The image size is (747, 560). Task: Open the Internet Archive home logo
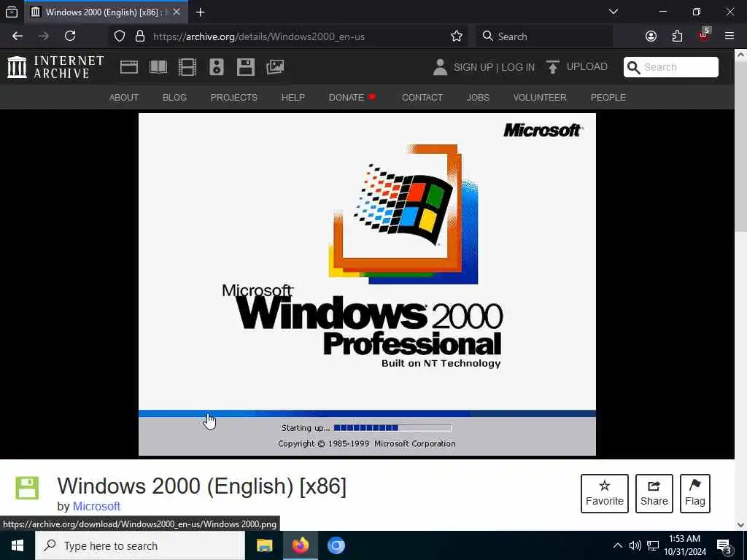[x=55, y=66]
